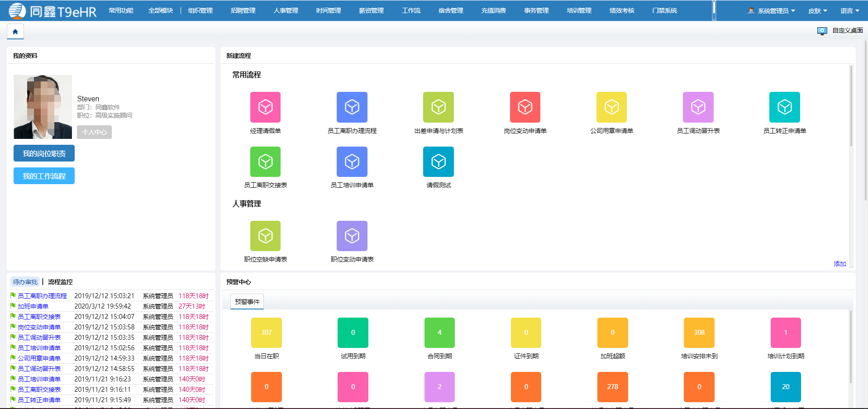The width and height of the screenshot is (868, 409).
Task: Click the 当日在职 307 warning tile
Action: click(x=266, y=333)
